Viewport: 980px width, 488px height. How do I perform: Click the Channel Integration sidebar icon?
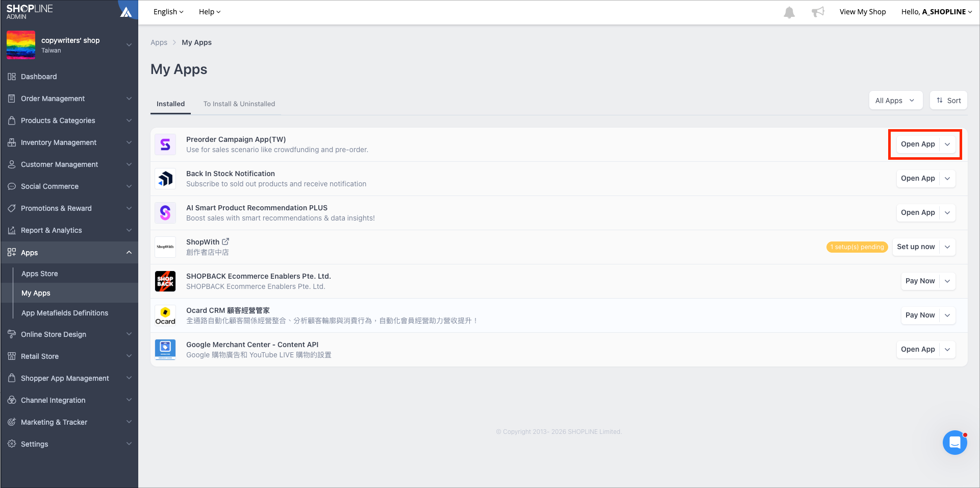[12, 400]
